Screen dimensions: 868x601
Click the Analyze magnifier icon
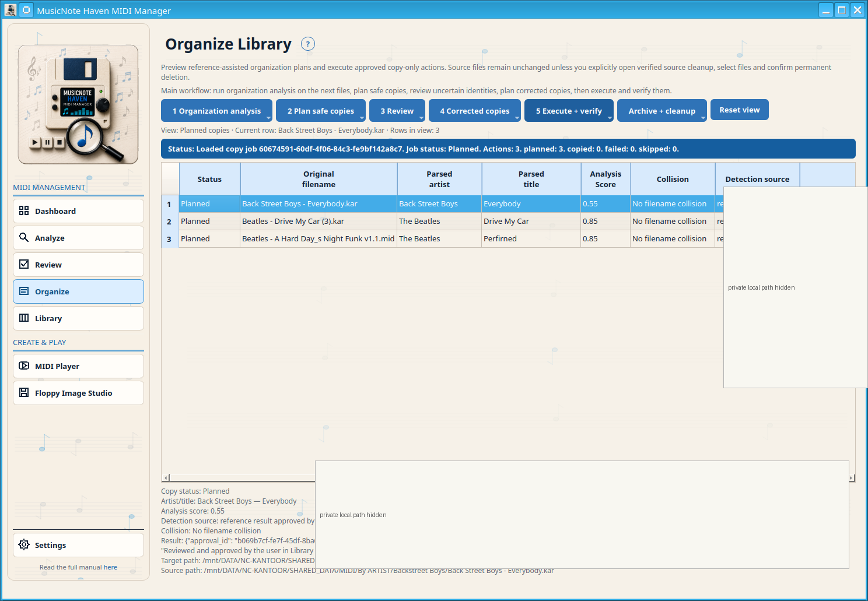24,237
